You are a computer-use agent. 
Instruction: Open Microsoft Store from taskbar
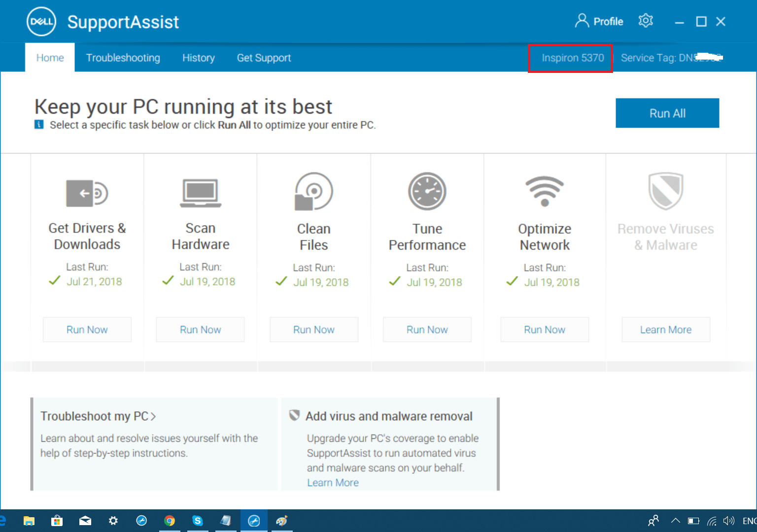(57, 521)
